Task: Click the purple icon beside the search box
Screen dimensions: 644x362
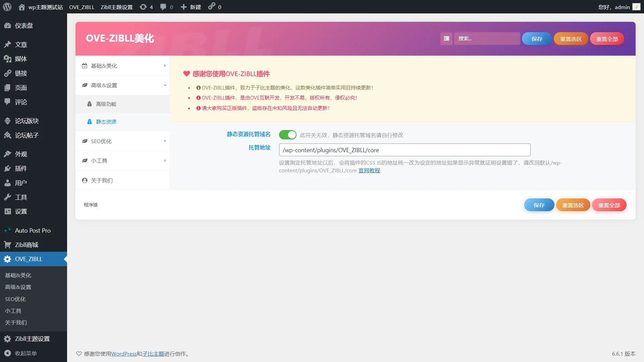Action: (x=446, y=39)
